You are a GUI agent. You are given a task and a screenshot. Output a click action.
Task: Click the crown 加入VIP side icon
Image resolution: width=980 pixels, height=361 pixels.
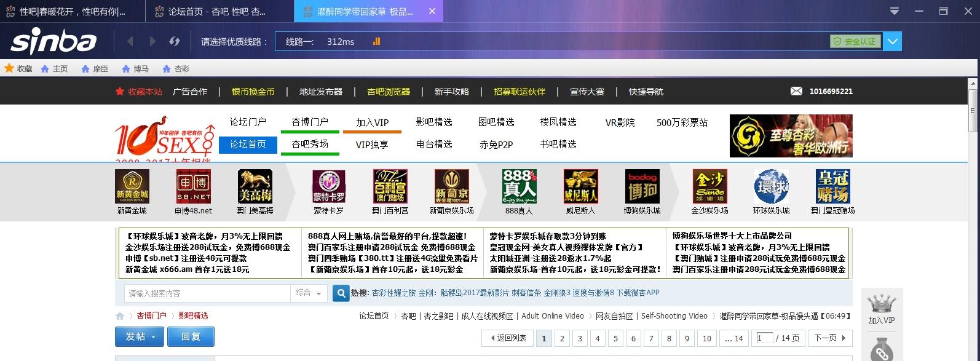tap(881, 309)
